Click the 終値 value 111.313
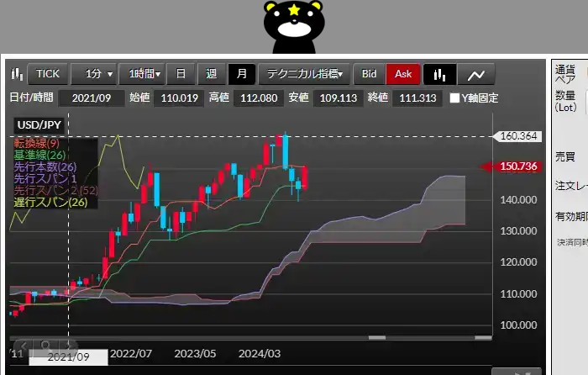 click(417, 98)
